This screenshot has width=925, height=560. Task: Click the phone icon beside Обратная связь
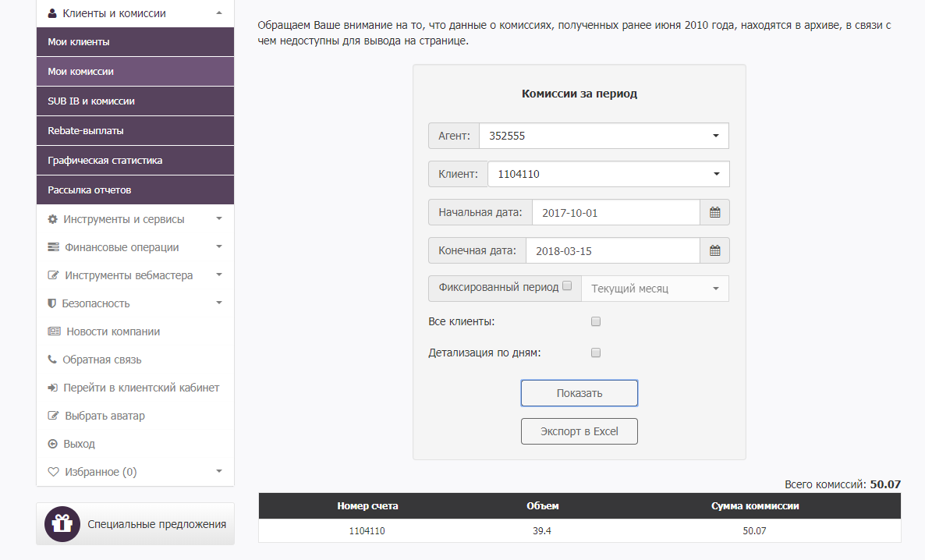click(52, 360)
